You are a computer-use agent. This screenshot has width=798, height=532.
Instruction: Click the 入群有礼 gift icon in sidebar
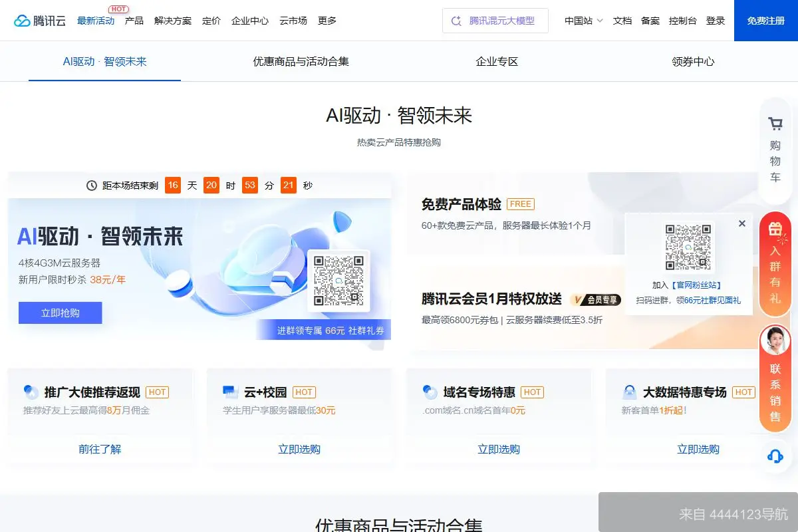pos(775,229)
